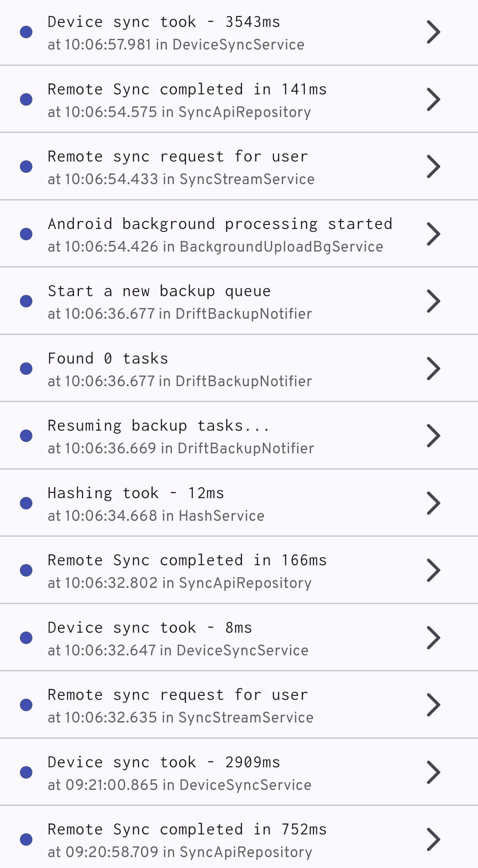Expand the "Remote Sync completed in 166ms" chevron

433,570
